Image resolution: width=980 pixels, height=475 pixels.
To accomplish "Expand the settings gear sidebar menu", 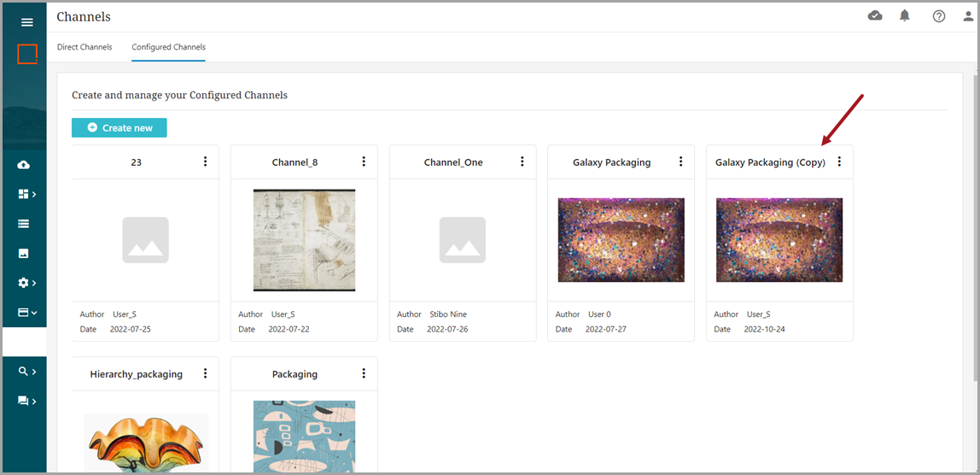I will (x=26, y=283).
